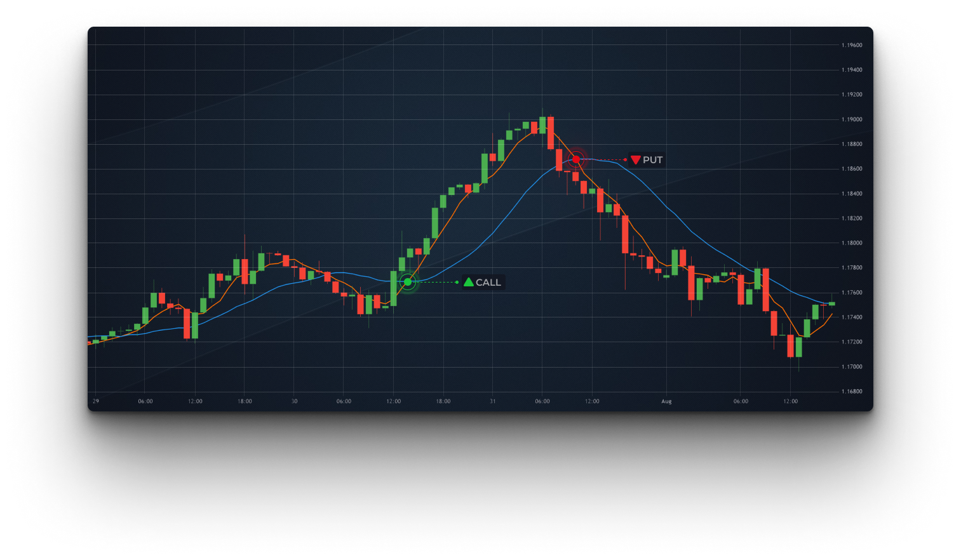Click the 1.17600 price axis label
This screenshot has height=560, width=961.
click(852, 293)
